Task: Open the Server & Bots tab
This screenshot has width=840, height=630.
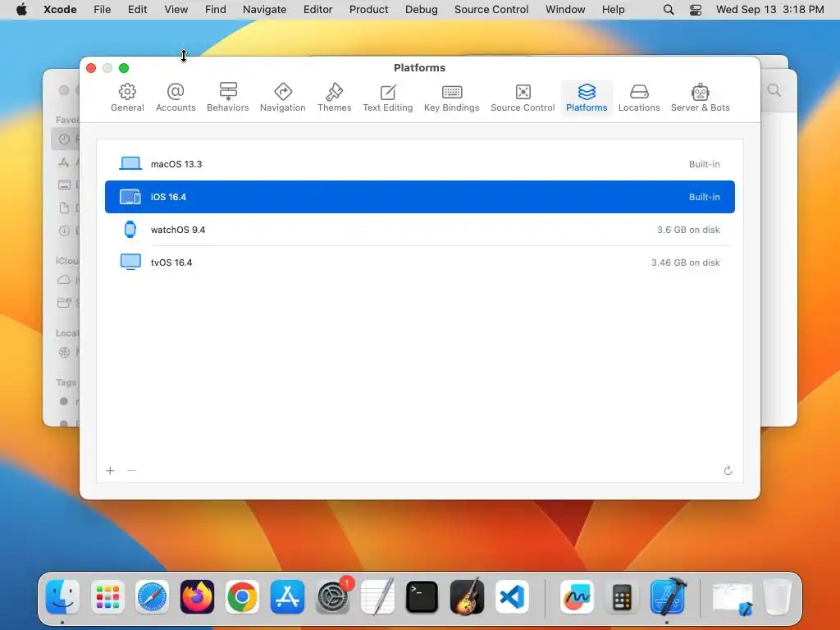Action: click(701, 98)
